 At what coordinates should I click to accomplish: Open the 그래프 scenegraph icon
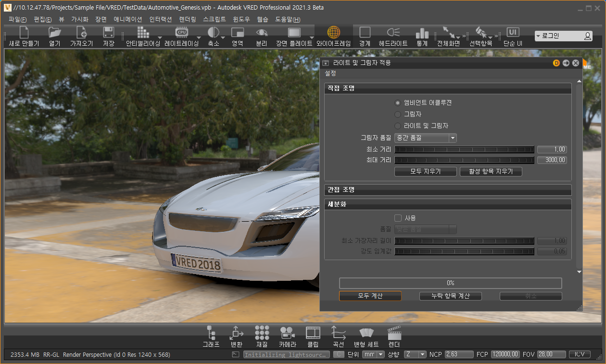[211, 336]
